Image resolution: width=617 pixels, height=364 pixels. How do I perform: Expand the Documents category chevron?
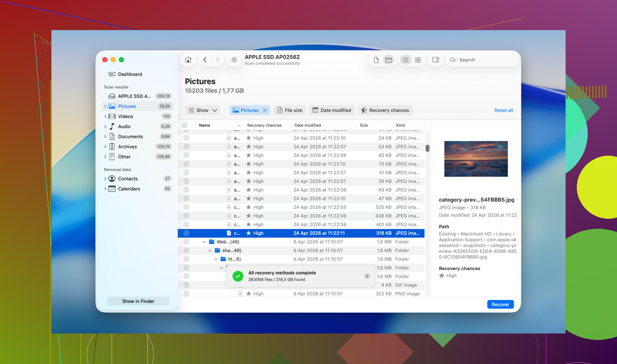pyautogui.click(x=105, y=136)
